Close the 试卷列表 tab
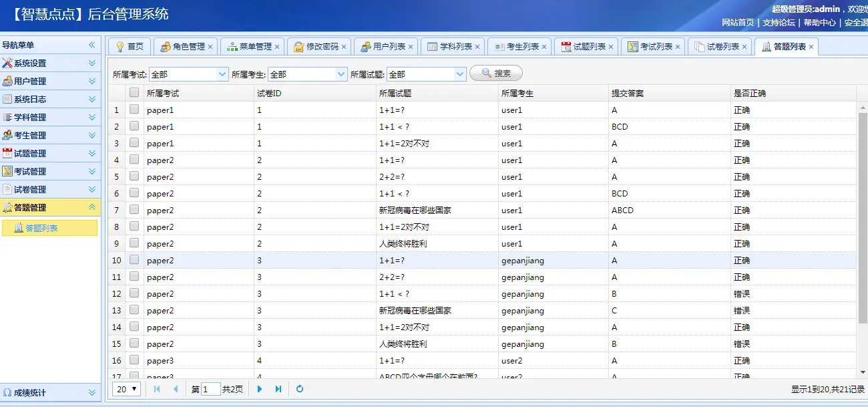 pyautogui.click(x=744, y=47)
